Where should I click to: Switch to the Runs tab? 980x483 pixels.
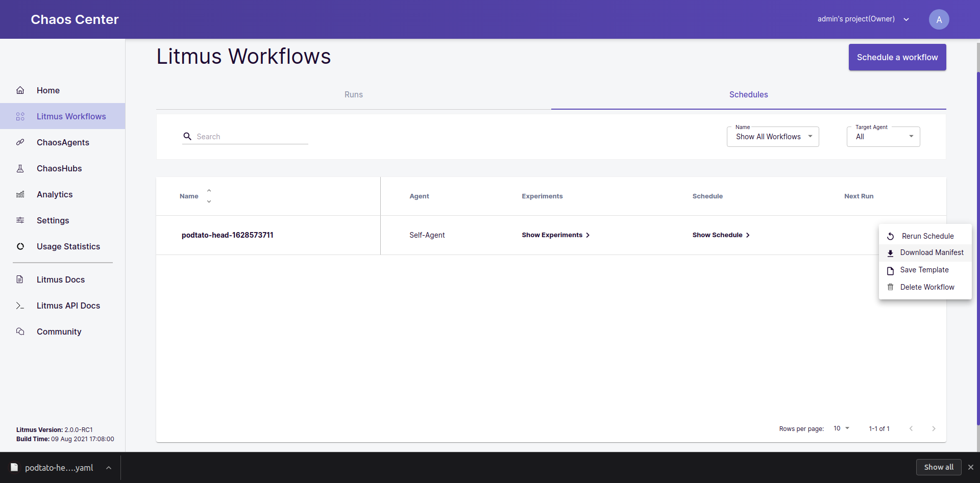tap(353, 95)
